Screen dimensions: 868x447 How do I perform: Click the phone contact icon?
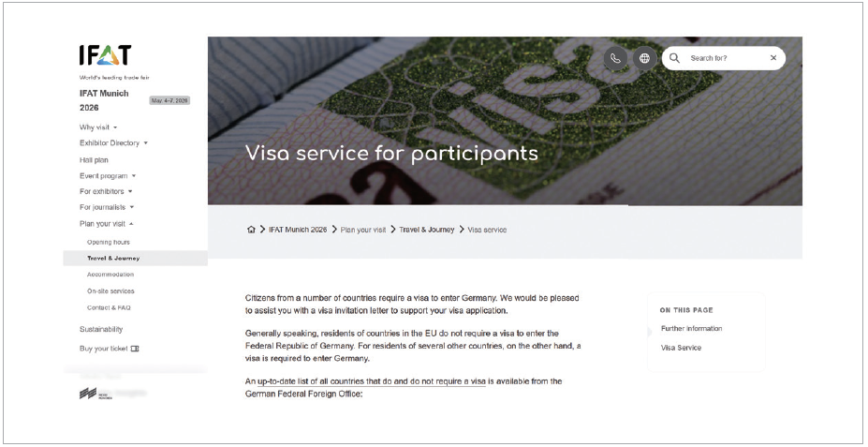615,58
